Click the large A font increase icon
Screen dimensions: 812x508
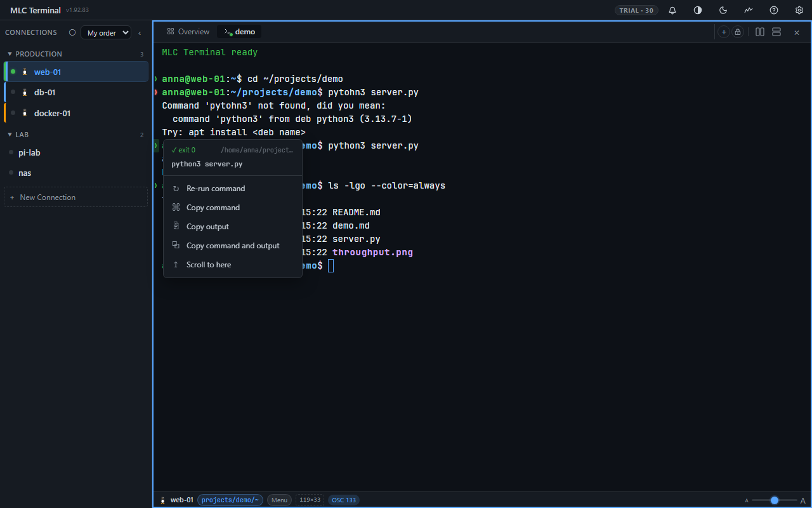(x=803, y=500)
